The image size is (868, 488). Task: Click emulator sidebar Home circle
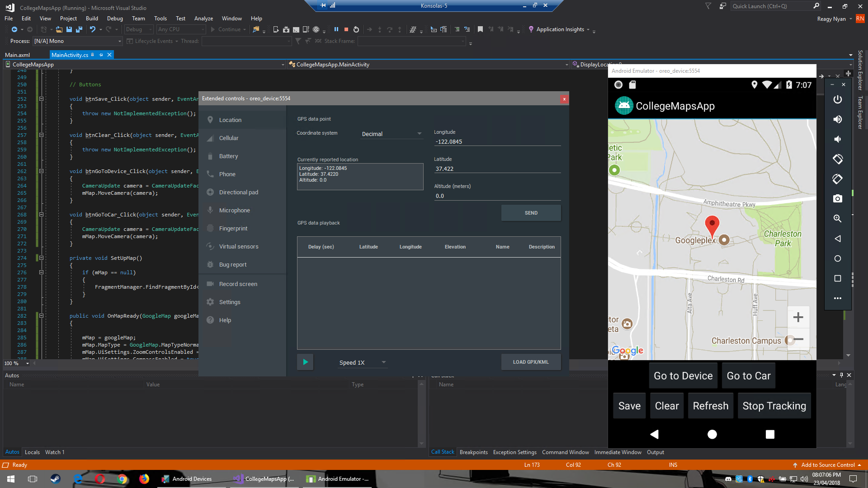pos(838,258)
